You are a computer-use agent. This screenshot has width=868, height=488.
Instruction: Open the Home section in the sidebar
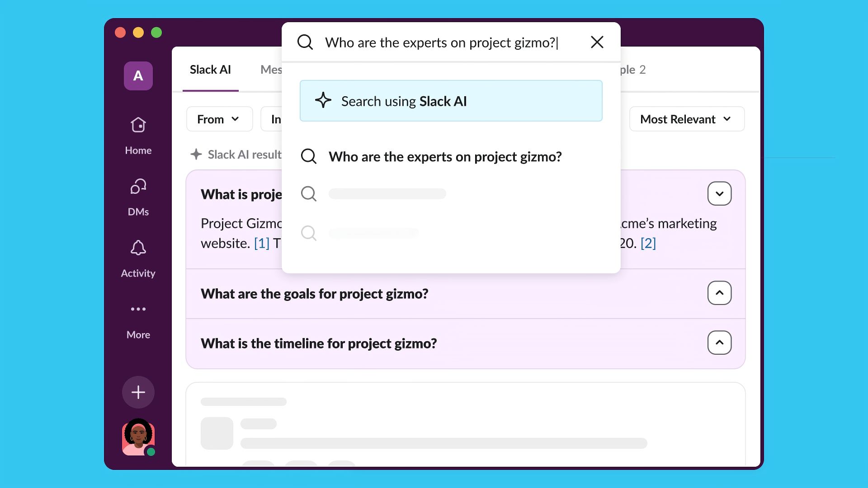pos(138,133)
